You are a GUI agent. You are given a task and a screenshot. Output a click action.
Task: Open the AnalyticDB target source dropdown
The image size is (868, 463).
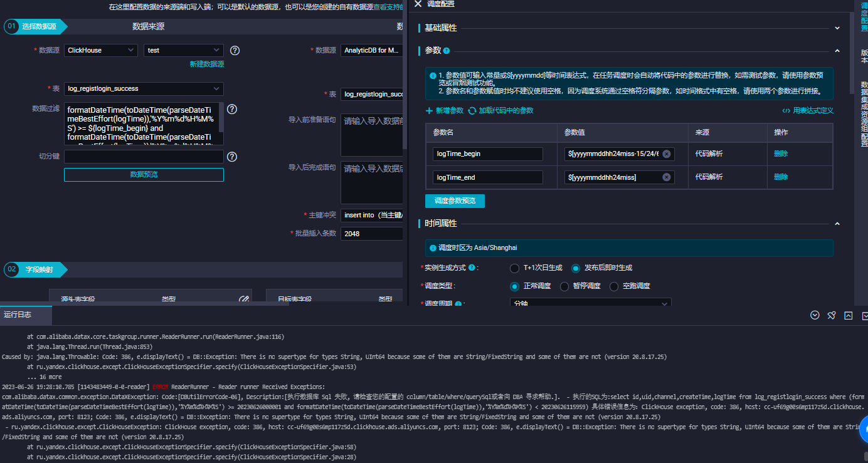pos(372,50)
